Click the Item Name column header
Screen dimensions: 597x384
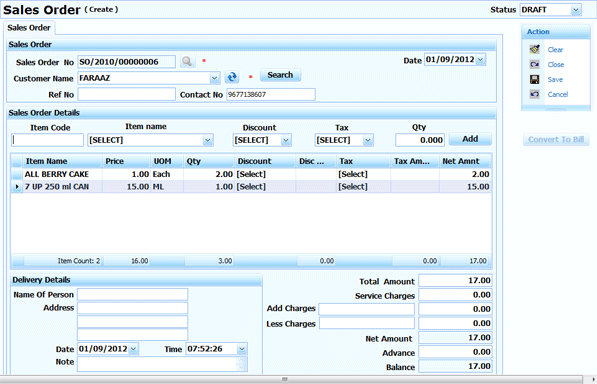pyautogui.click(x=62, y=161)
